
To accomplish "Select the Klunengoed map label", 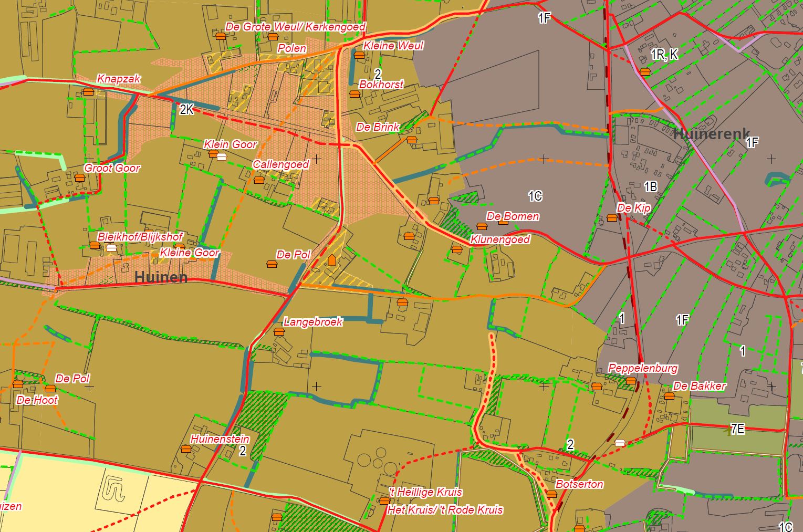I will pos(500,240).
